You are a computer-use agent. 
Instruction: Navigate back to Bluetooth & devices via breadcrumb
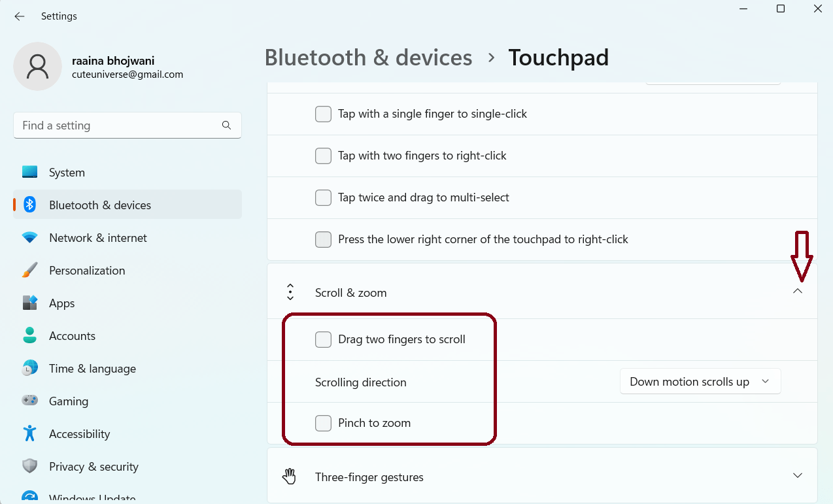368,58
